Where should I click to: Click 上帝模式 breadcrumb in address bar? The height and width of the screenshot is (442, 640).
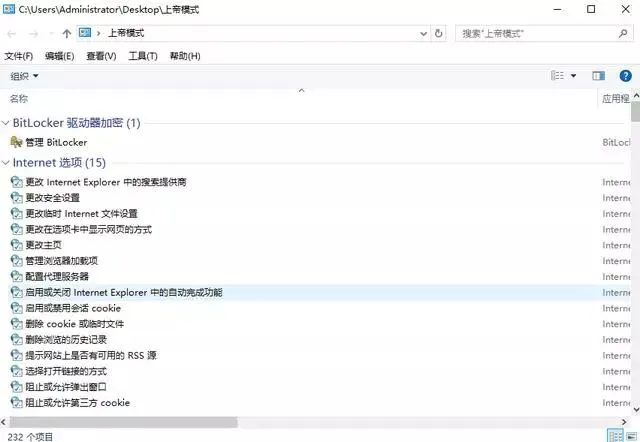[126, 33]
